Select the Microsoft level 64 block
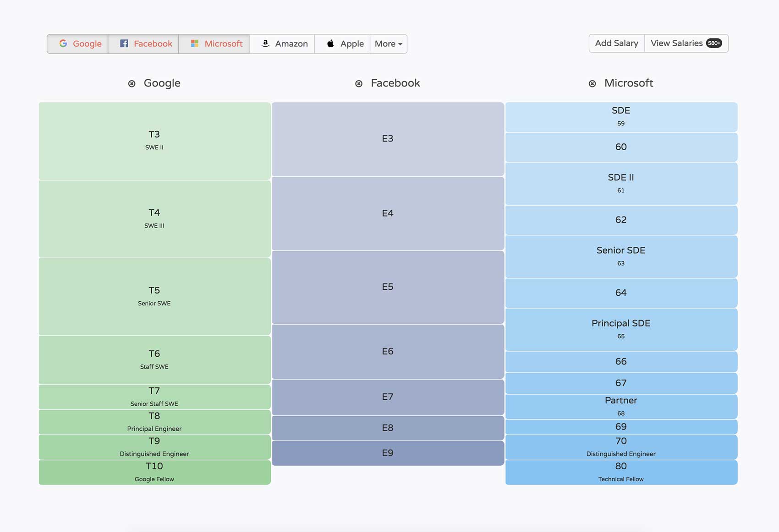Screen dimensions: 779x532 click(x=621, y=293)
